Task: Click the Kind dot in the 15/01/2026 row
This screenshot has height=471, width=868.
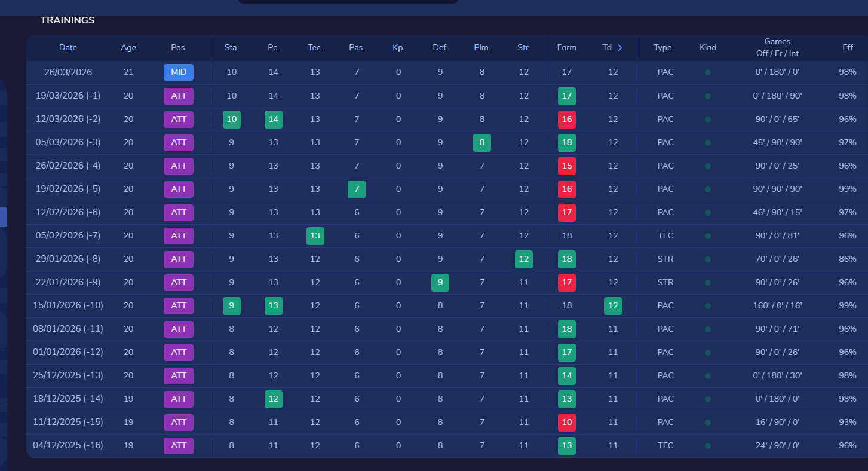Action: 708,306
